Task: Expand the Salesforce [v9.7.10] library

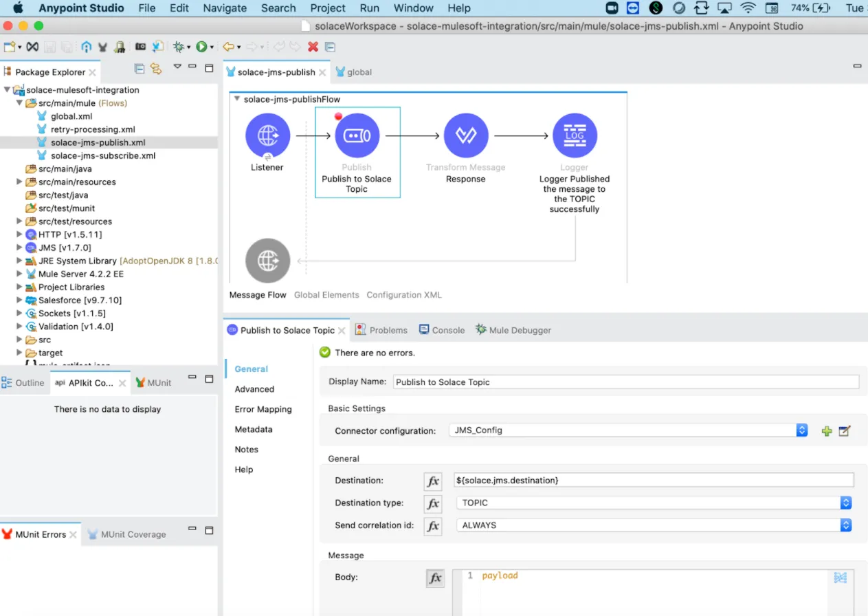Action: (20, 300)
